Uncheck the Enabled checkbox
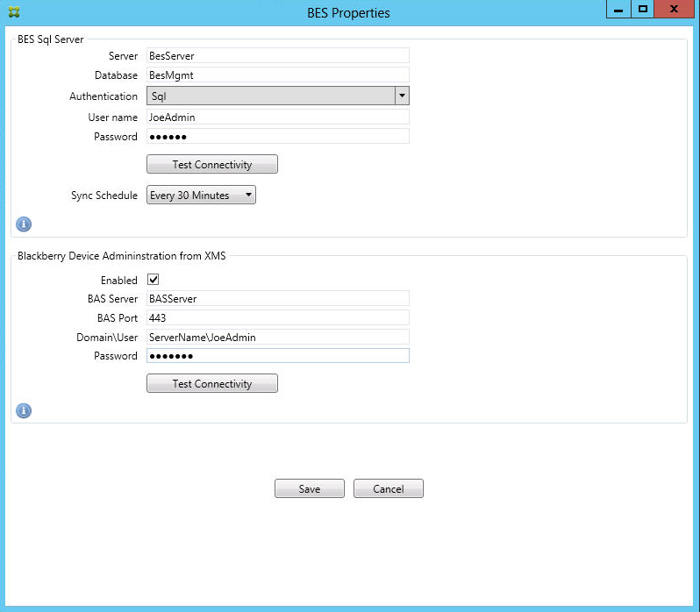 [x=154, y=280]
